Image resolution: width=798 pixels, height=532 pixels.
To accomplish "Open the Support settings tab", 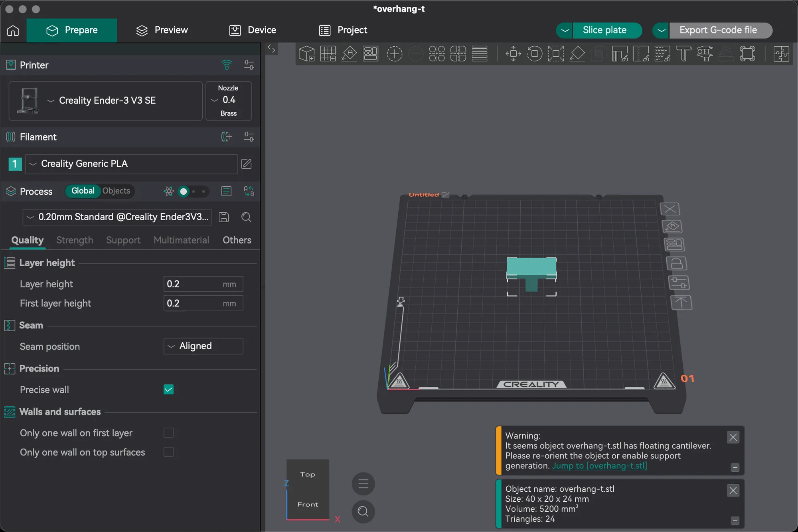I will [123, 240].
